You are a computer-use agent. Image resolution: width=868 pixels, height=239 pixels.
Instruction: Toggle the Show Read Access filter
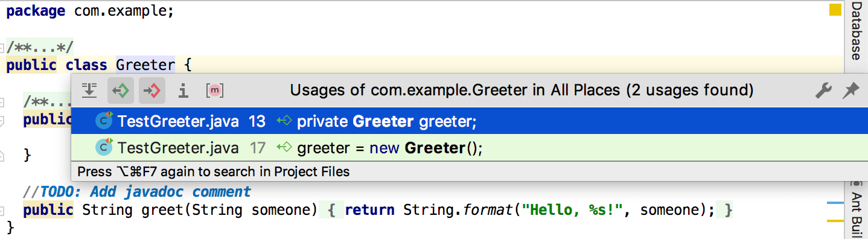point(121,91)
